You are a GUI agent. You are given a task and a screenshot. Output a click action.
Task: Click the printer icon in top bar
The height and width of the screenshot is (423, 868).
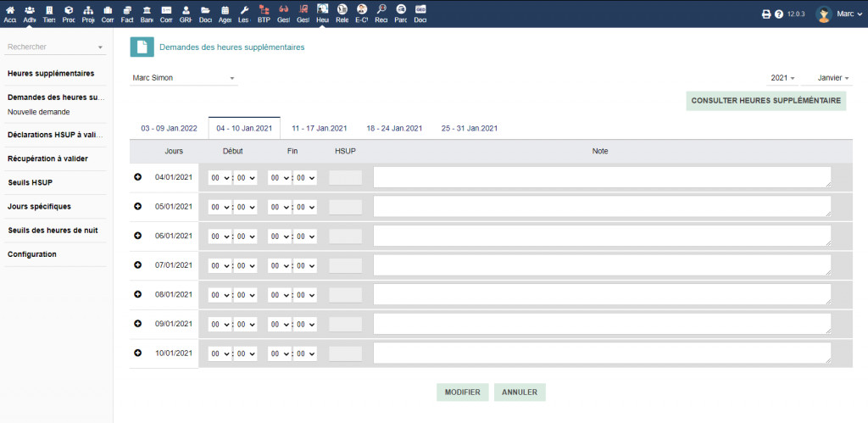(x=766, y=14)
